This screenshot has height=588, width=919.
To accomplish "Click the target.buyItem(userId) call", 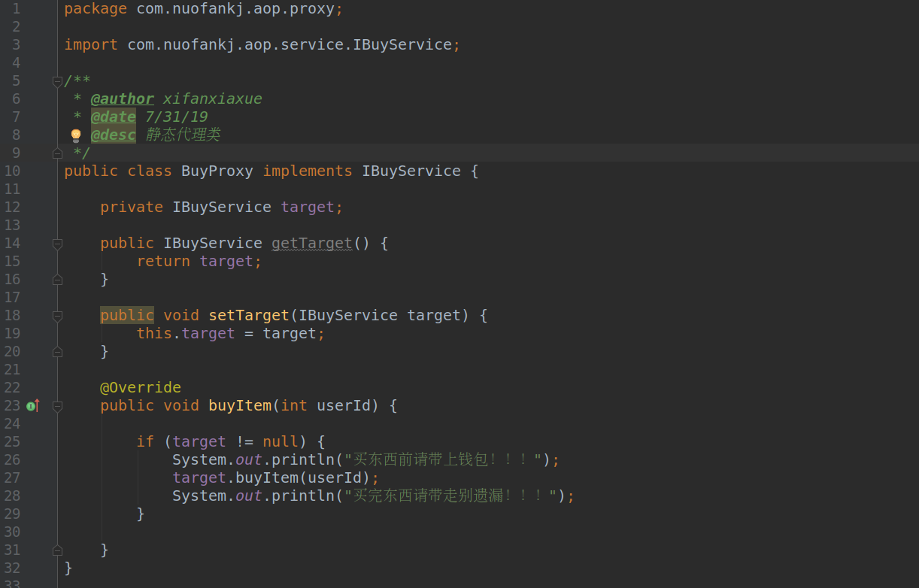I will tap(271, 477).
